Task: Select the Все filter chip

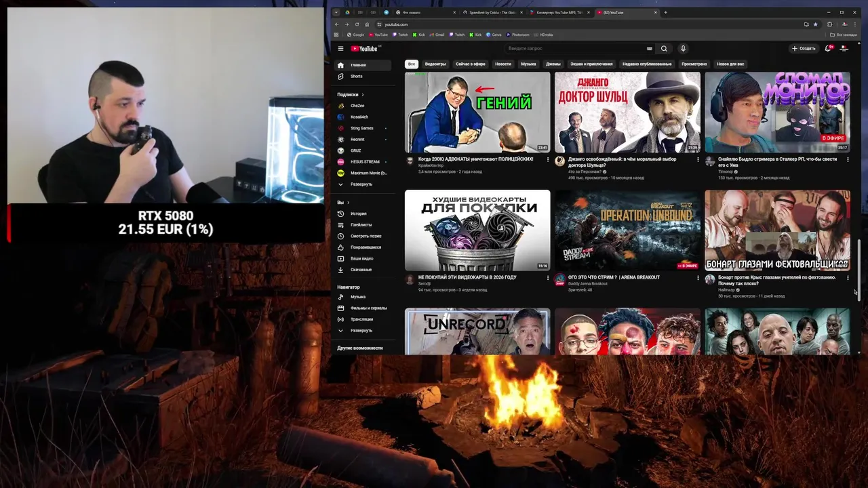Action: (x=411, y=64)
